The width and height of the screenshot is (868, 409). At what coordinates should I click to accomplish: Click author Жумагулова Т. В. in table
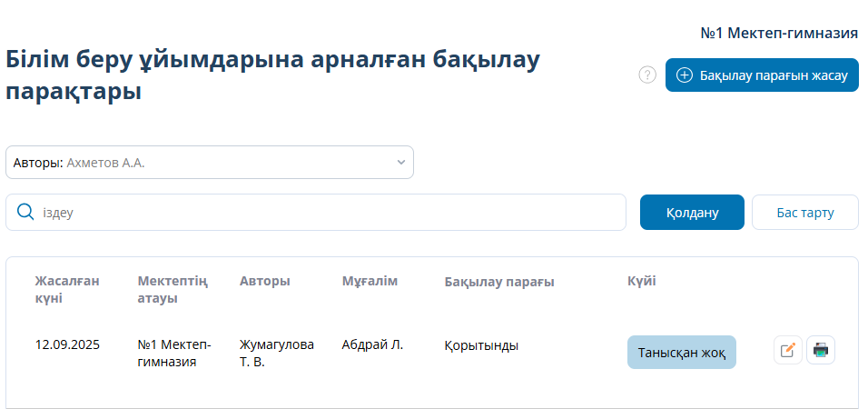[x=276, y=353]
